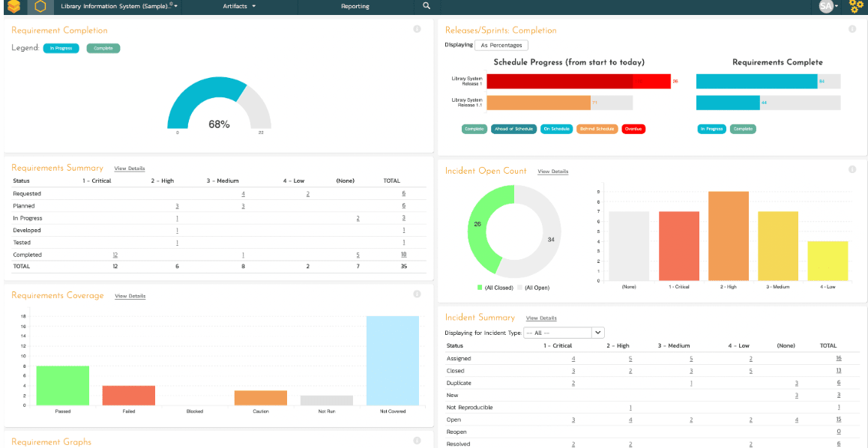Open the hexagon product home icon
The width and height of the screenshot is (868, 448).
tap(40, 7)
